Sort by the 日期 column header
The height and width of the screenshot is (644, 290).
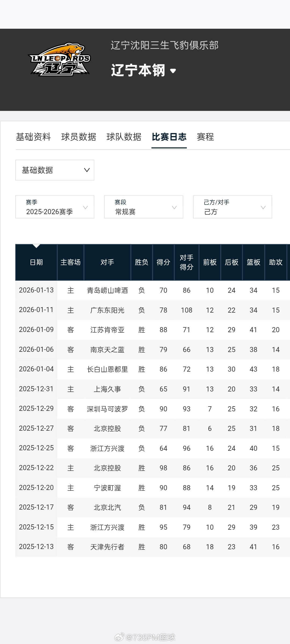[36, 262]
